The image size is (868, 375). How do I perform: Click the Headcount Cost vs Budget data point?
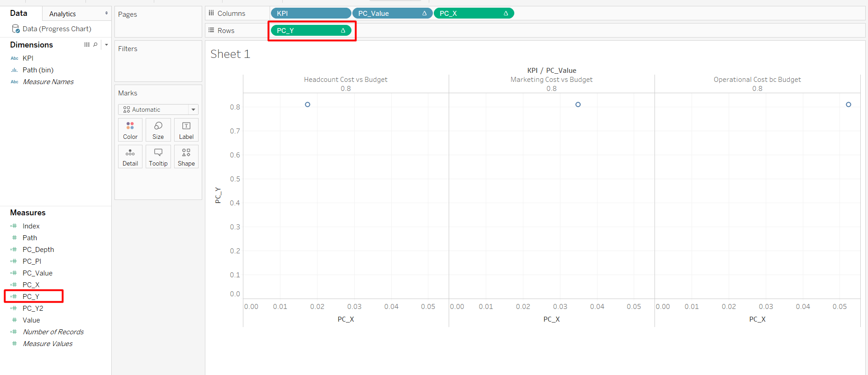(x=308, y=104)
